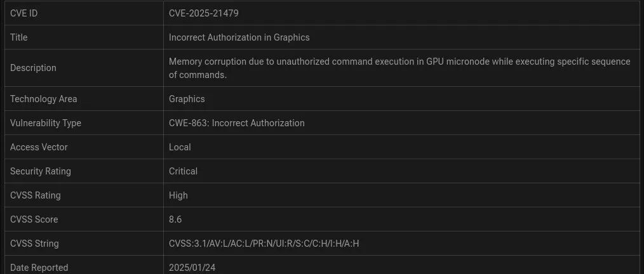Click the CVE ID label cell
644x274 pixels.
pos(23,13)
